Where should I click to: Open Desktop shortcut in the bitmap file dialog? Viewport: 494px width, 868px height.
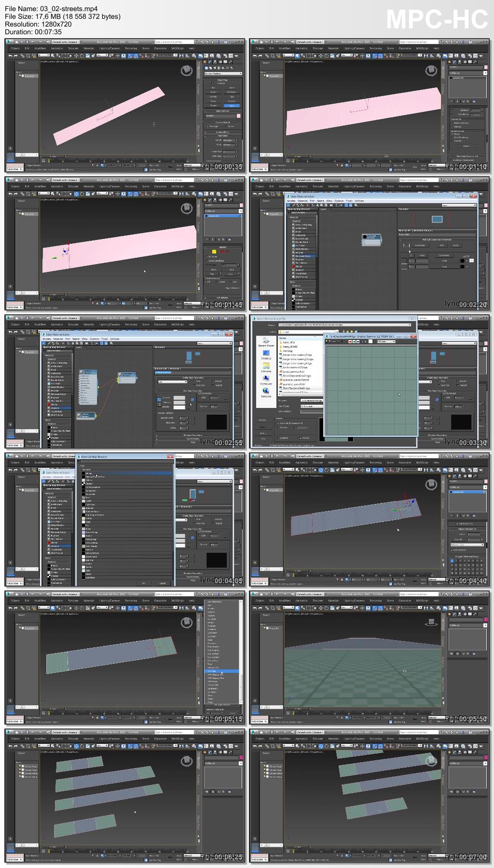click(266, 354)
